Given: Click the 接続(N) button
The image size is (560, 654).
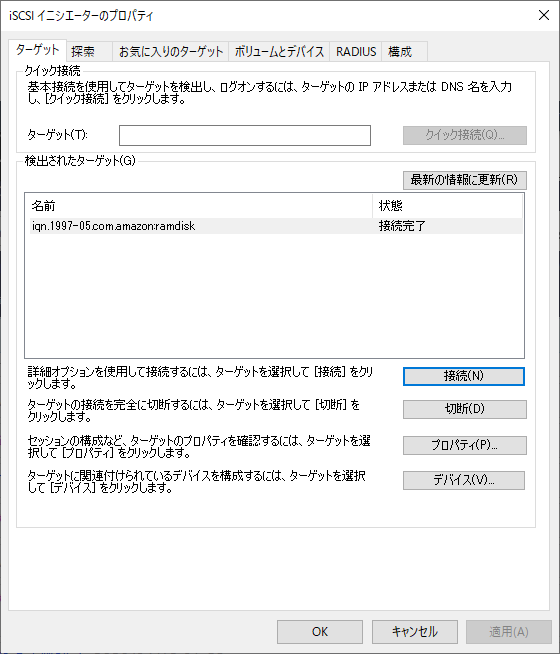Looking at the screenshot, I should point(464,376).
